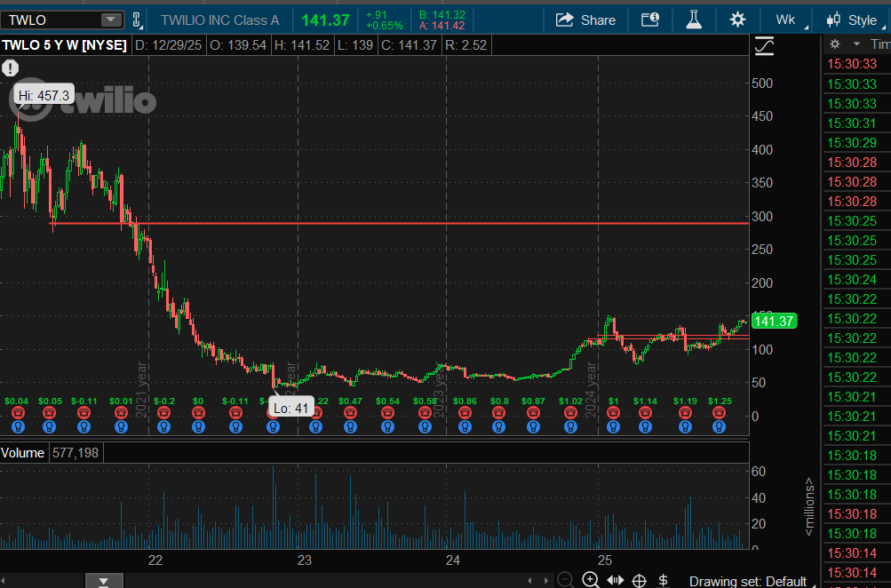
Task: Open the quick quote info icon
Action: [650, 20]
